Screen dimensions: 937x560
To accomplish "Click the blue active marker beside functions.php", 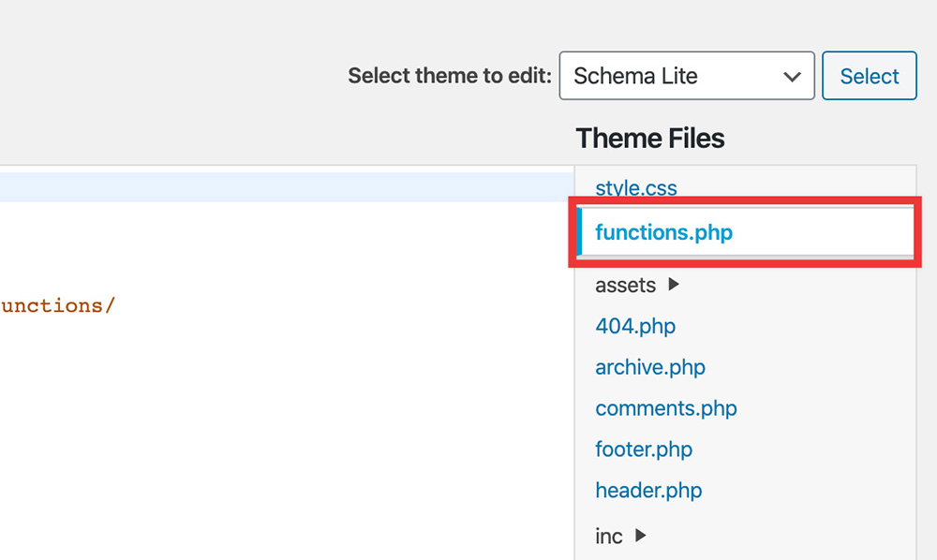I will [579, 232].
